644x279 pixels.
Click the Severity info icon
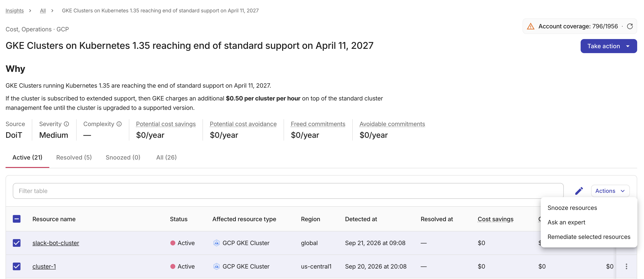[66, 124]
